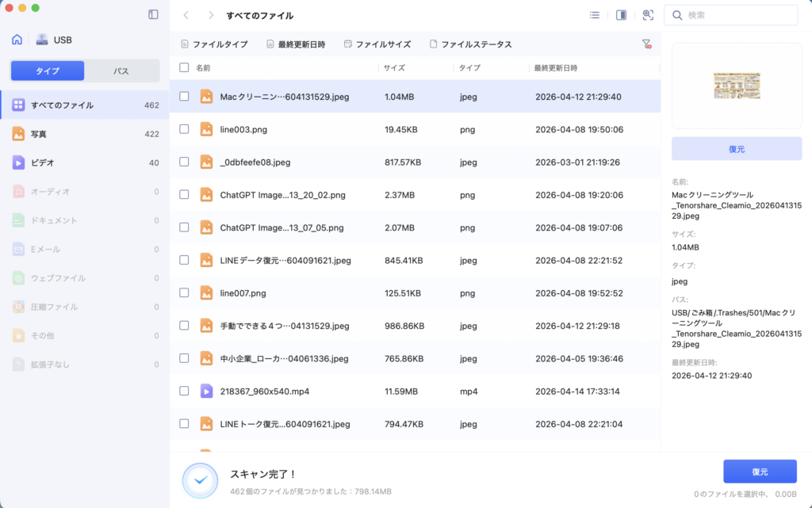Open the 最終更新日時 filter dropdown
This screenshot has width=812, height=508.
pyautogui.click(x=297, y=44)
